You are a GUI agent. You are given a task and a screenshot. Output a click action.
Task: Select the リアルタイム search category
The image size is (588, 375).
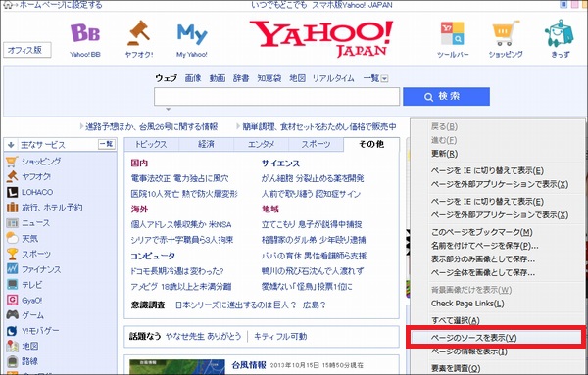(333, 78)
